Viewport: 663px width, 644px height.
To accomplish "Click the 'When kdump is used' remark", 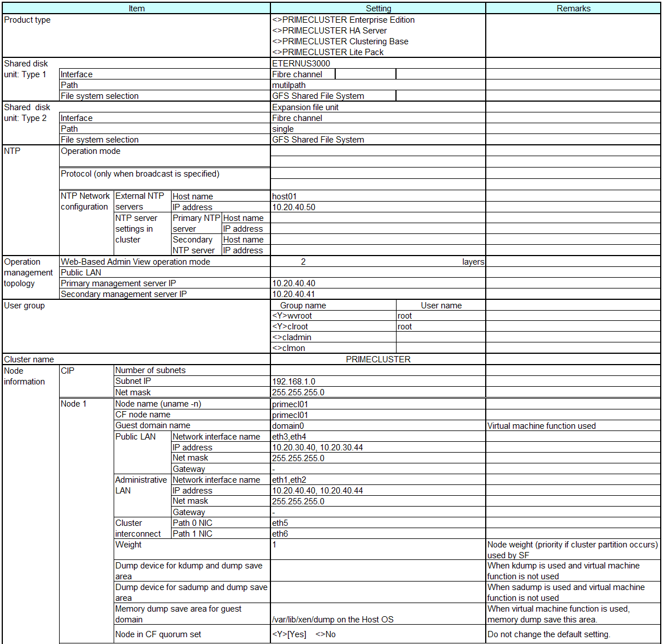I will [563, 571].
